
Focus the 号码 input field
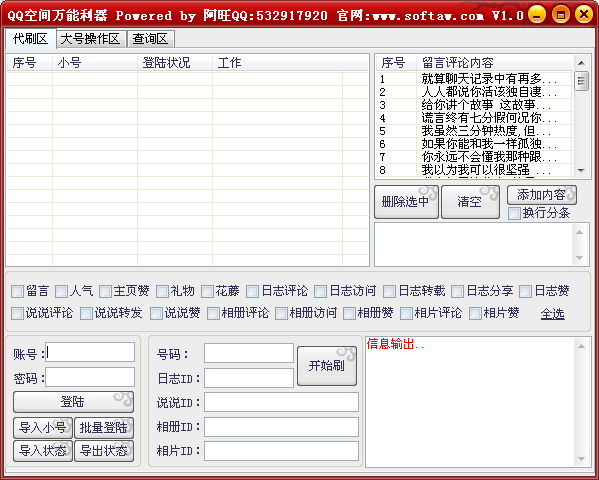tap(249, 353)
